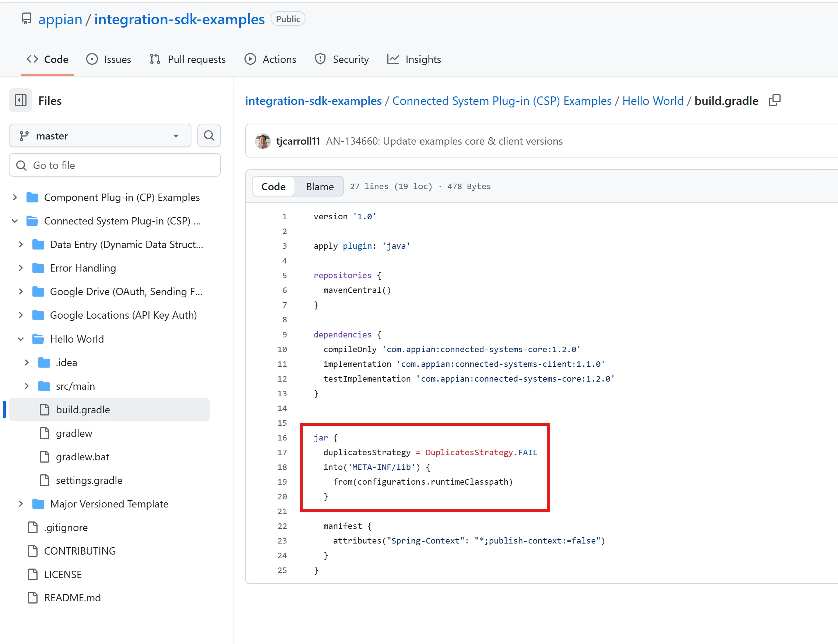Click the settings.gradle file icon
Image resolution: width=838 pixels, height=644 pixels.
click(x=45, y=480)
